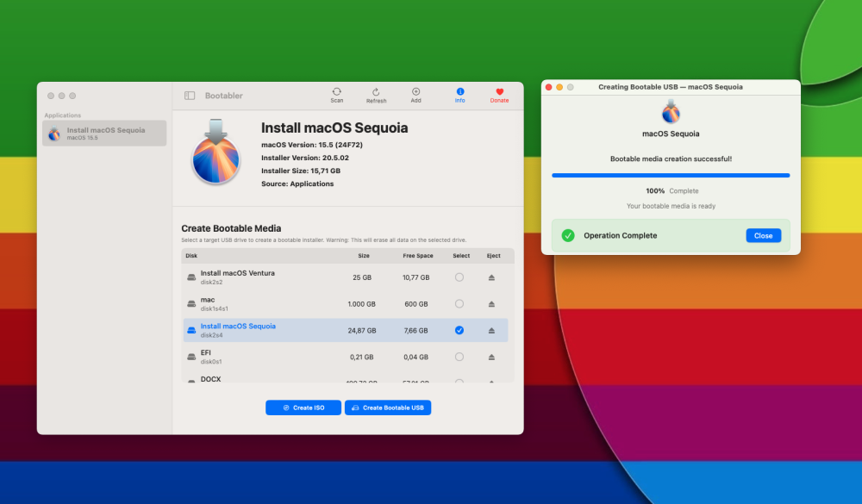Eject the mac disk
The height and width of the screenshot is (504, 862).
(x=491, y=304)
